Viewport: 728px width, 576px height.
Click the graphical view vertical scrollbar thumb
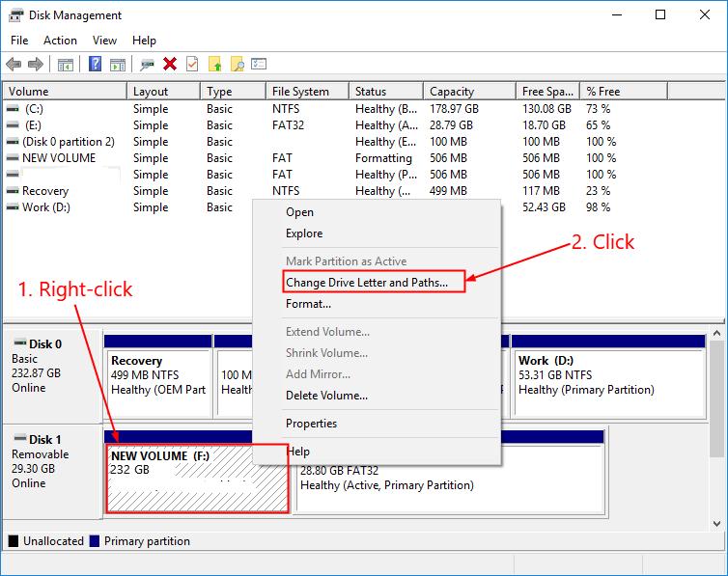pyautogui.click(x=716, y=398)
